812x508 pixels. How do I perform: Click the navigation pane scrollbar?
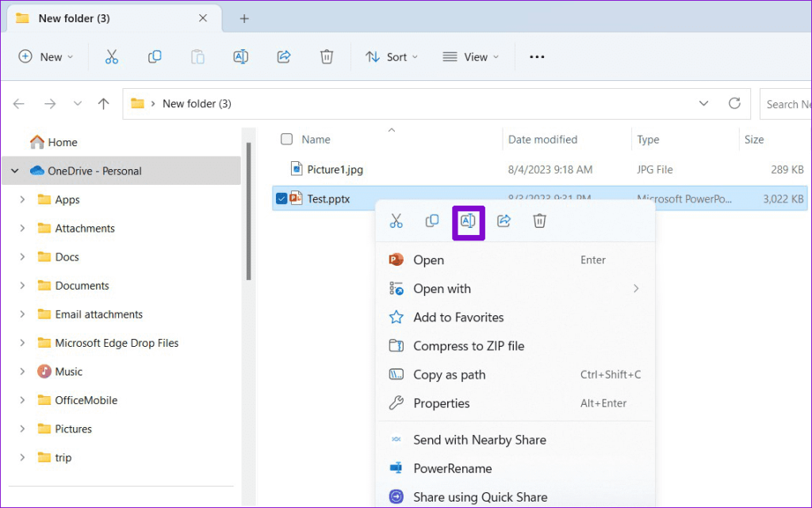tap(248, 211)
